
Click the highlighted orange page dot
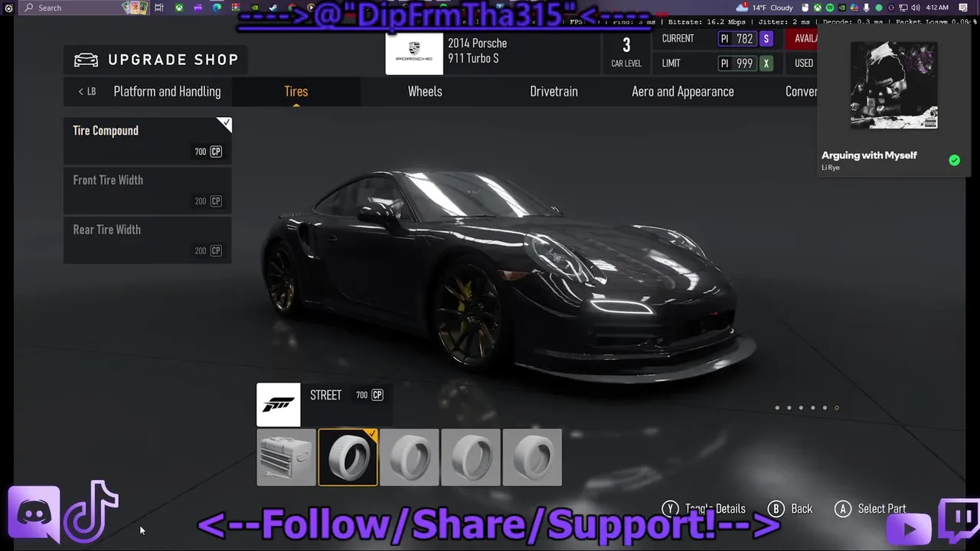pos(837,408)
